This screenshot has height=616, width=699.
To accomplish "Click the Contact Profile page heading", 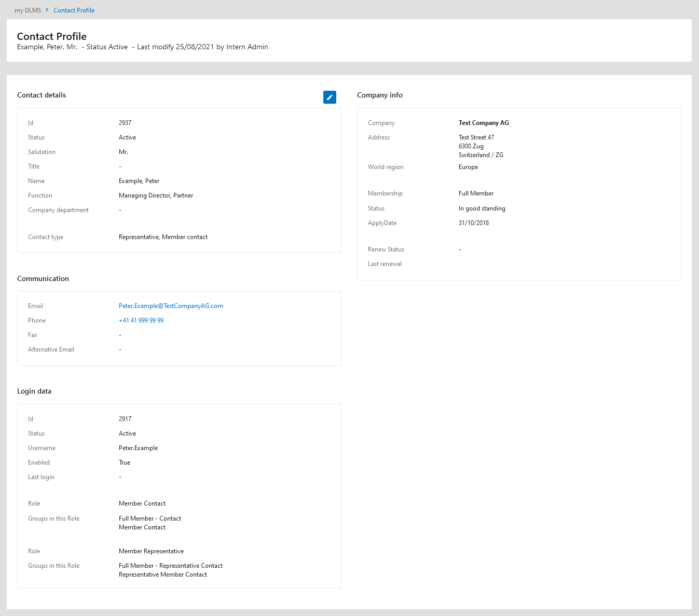I will (52, 36).
